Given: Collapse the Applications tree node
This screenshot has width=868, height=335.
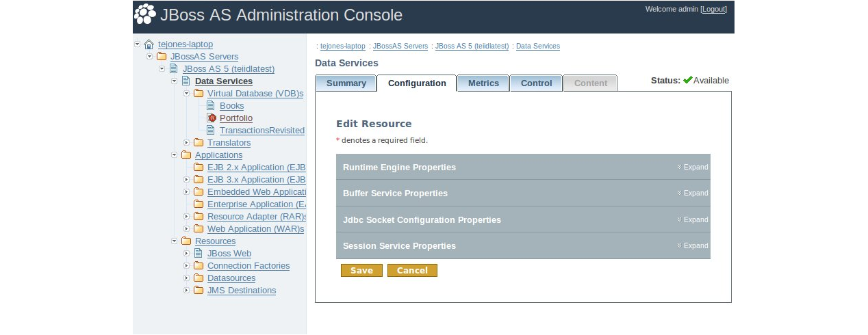Looking at the screenshot, I should 174,155.
